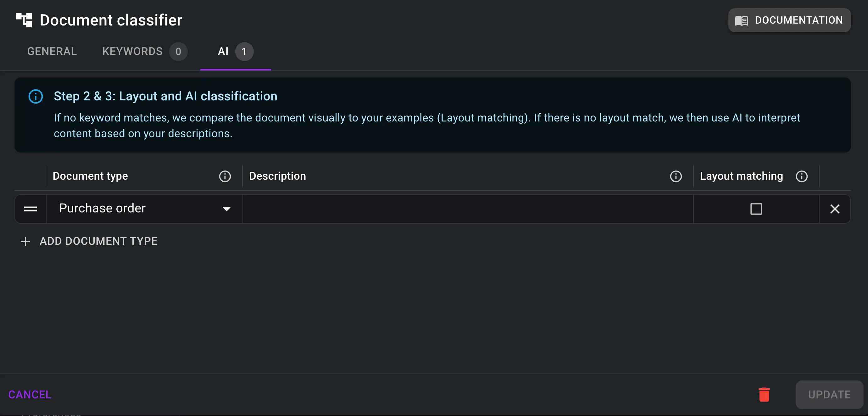This screenshot has height=416, width=868.
Task: Click the plus icon to add document type
Action: click(25, 241)
